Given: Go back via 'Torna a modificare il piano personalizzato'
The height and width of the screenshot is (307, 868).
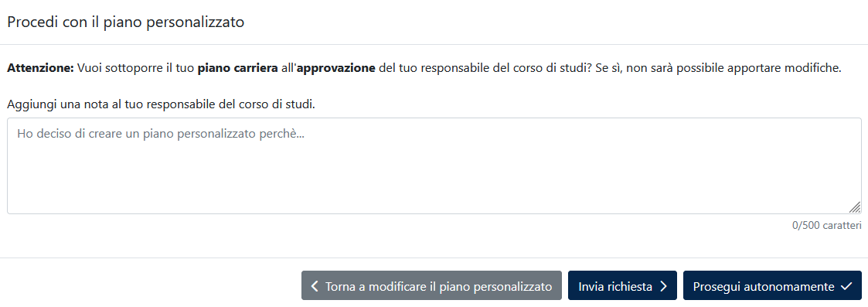Looking at the screenshot, I should coord(431,285).
